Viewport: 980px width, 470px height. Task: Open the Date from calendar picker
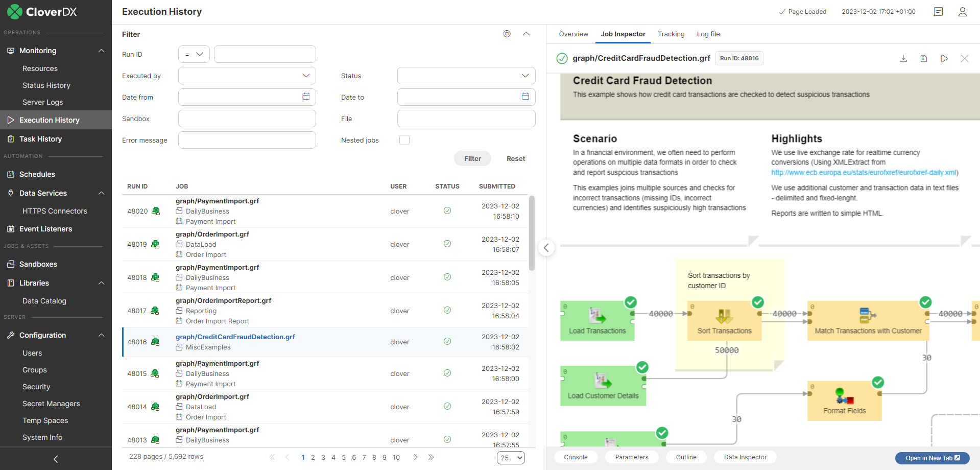306,97
